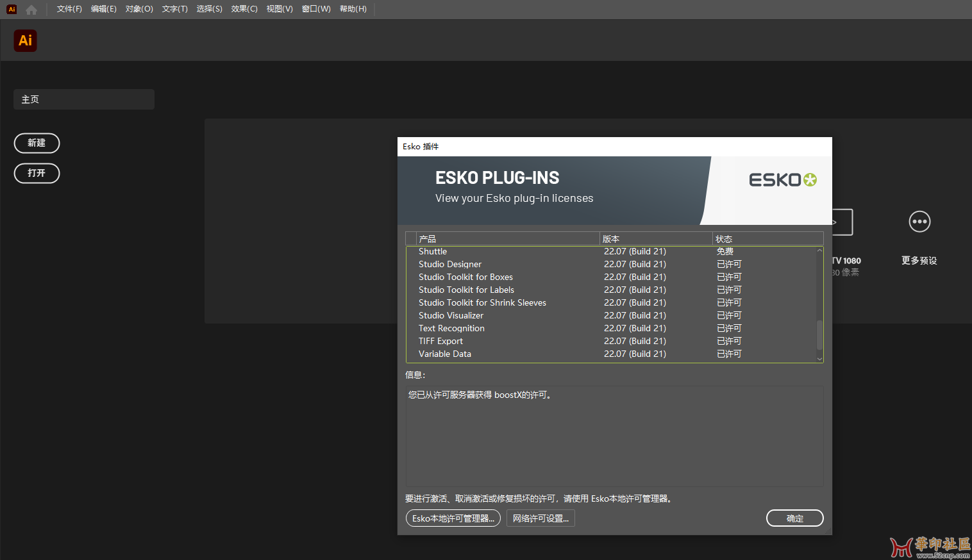This screenshot has width=972, height=560.
Task: Select the Studio Designer row
Action: coord(611,264)
